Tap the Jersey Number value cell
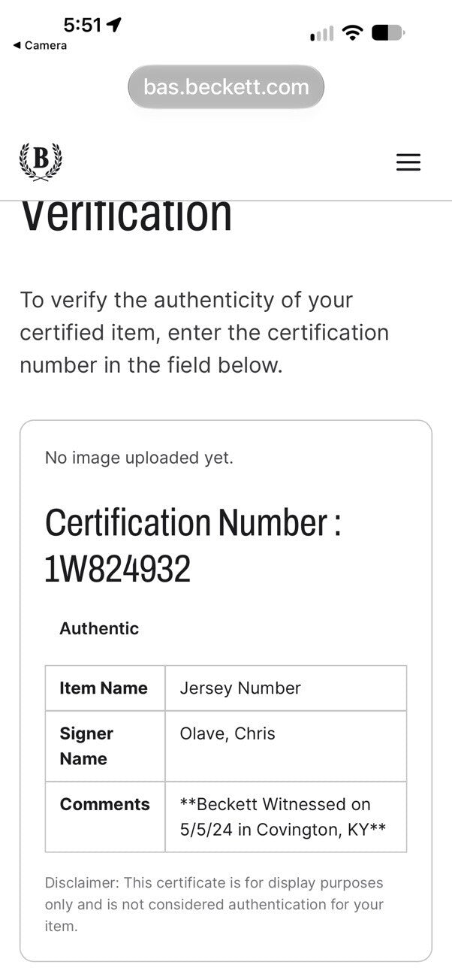This screenshot has width=452, height=980. pos(286,688)
